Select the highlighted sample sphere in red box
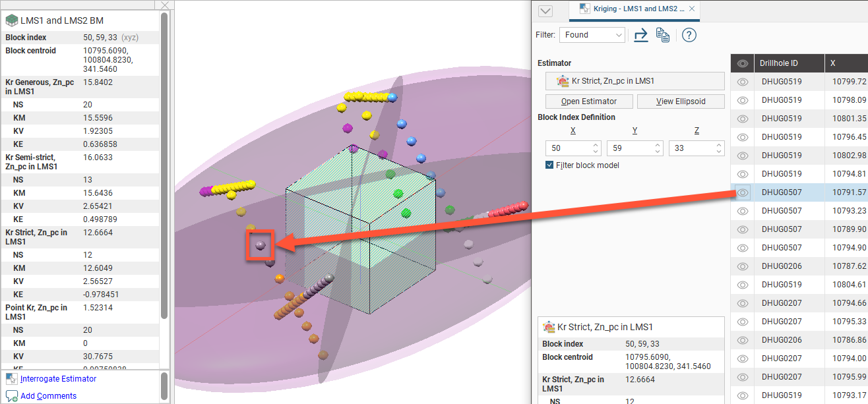Image resolution: width=868 pixels, height=404 pixels. (260, 245)
